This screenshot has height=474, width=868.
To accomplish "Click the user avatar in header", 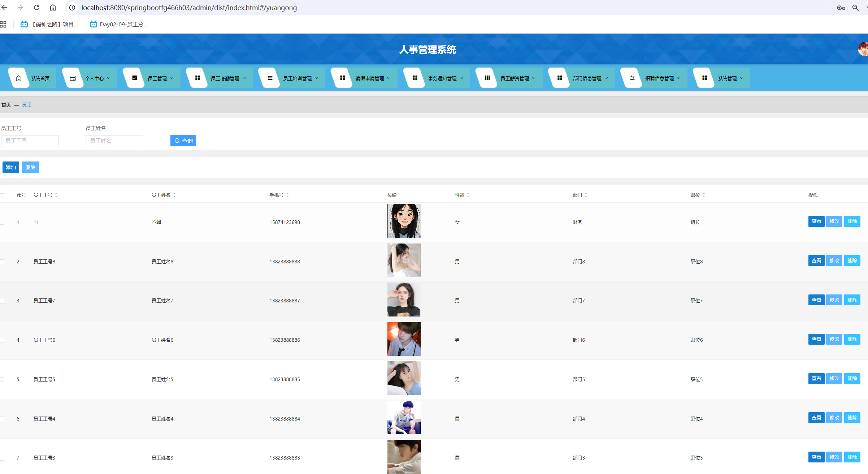I will pos(863,49).
